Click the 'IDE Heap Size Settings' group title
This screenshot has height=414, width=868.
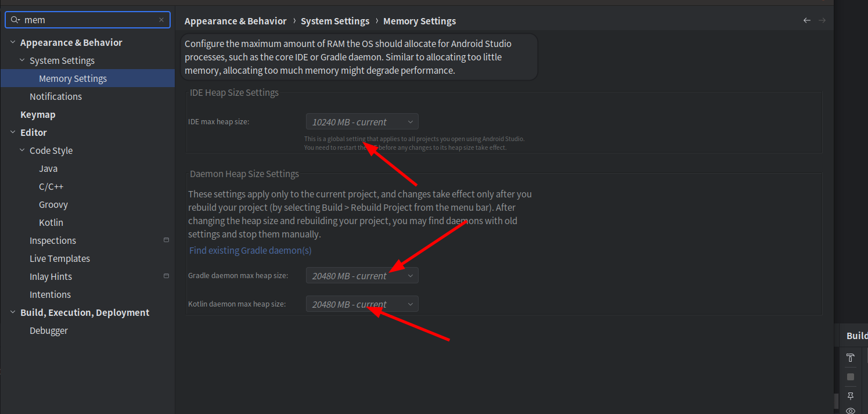coord(234,92)
